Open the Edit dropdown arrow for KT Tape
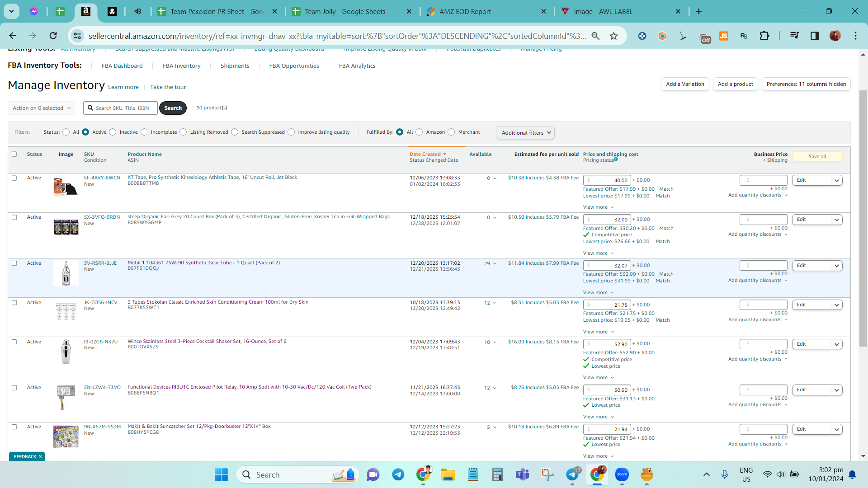 tap(837, 180)
